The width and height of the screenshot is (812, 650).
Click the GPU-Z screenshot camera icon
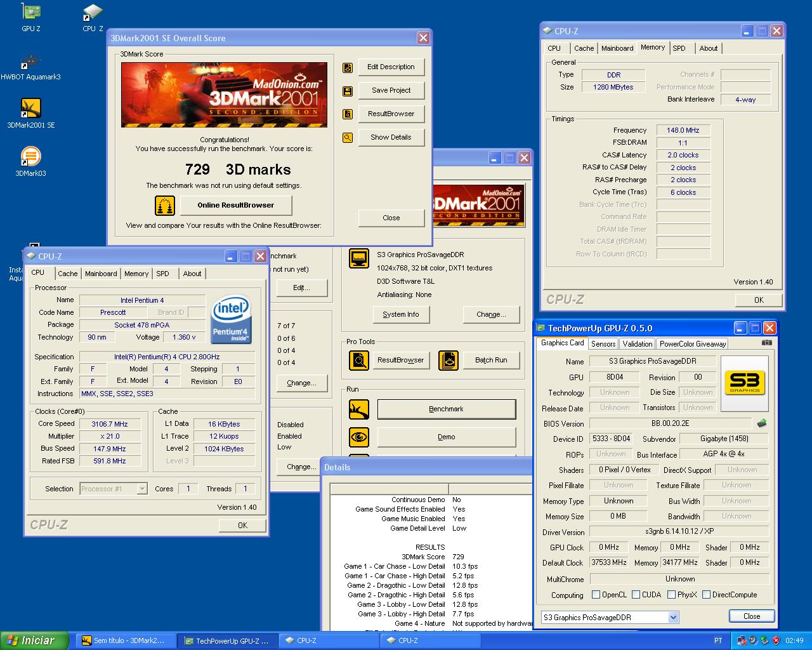pos(766,343)
